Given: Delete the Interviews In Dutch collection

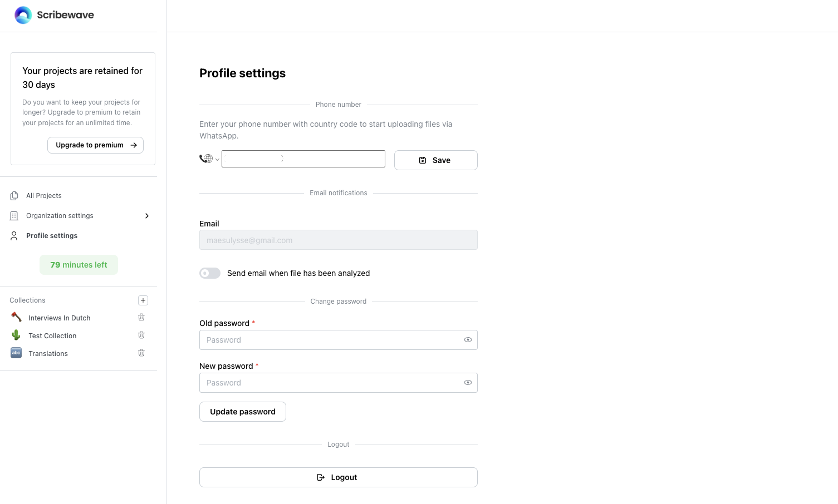Looking at the screenshot, I should 141,317.
